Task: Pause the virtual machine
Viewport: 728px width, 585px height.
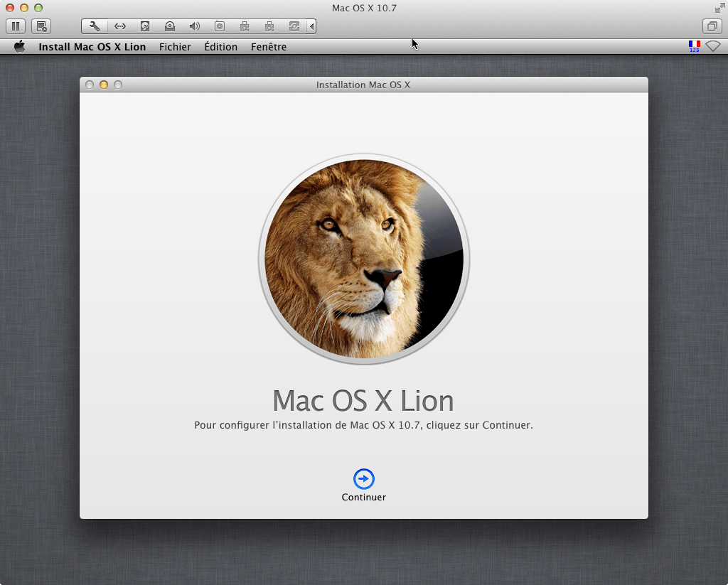Action: 16,26
